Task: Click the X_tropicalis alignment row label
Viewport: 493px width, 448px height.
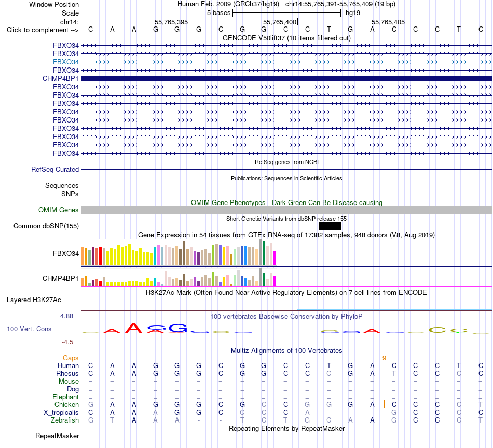Action: [61, 413]
